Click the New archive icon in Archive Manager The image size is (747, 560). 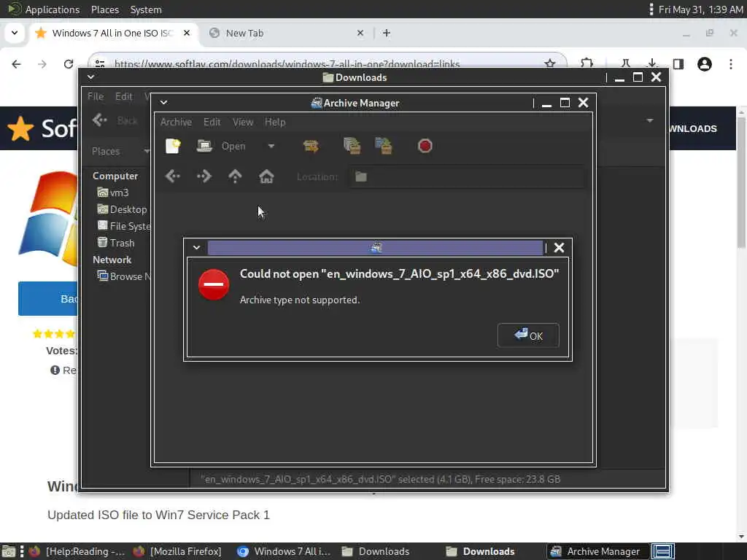pyautogui.click(x=173, y=146)
